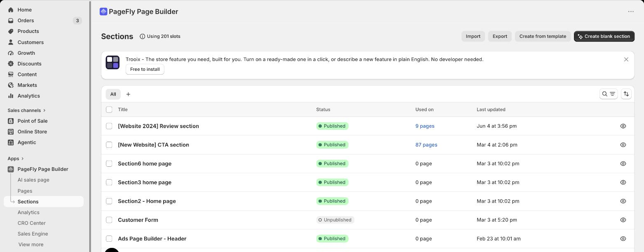The width and height of the screenshot is (644, 252).
Task: Open the three-dot menu at top right
Action: (631, 12)
